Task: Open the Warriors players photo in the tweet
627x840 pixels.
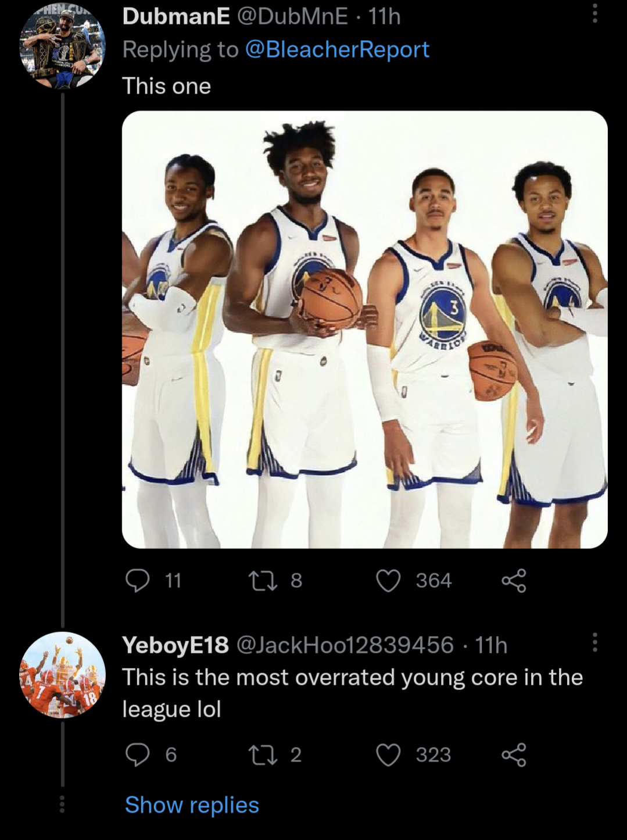Action: [360, 328]
